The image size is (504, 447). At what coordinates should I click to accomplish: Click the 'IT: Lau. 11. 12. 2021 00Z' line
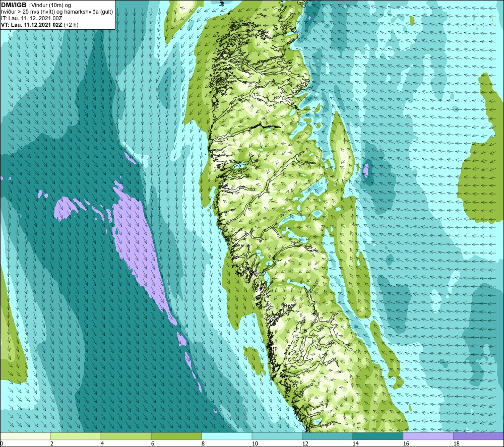pyautogui.click(x=31, y=18)
